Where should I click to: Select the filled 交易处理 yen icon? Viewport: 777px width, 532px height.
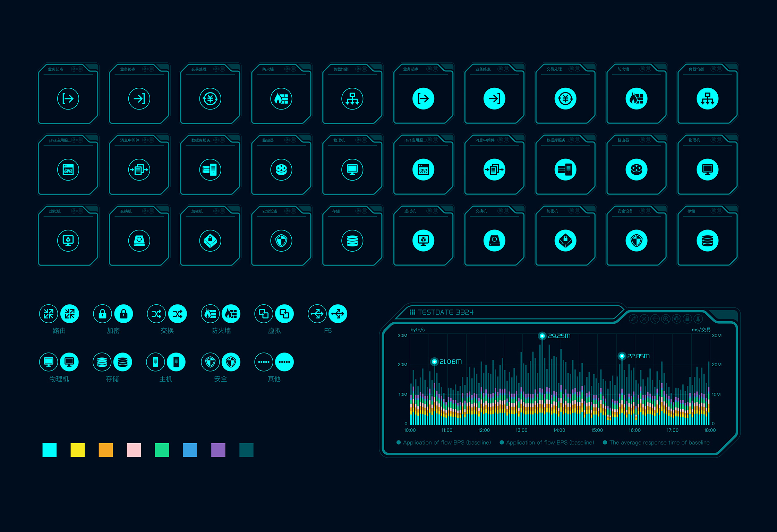click(565, 99)
